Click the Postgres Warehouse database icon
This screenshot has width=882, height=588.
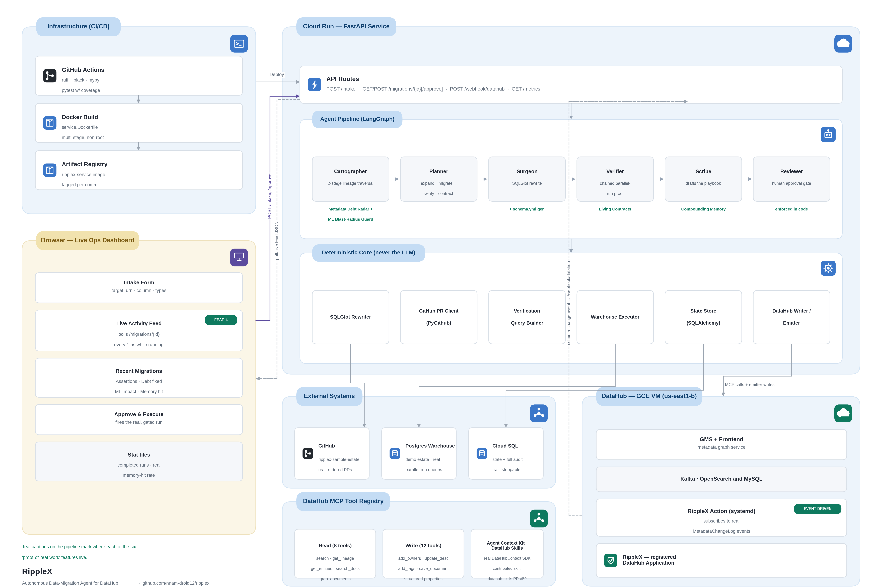(395, 453)
